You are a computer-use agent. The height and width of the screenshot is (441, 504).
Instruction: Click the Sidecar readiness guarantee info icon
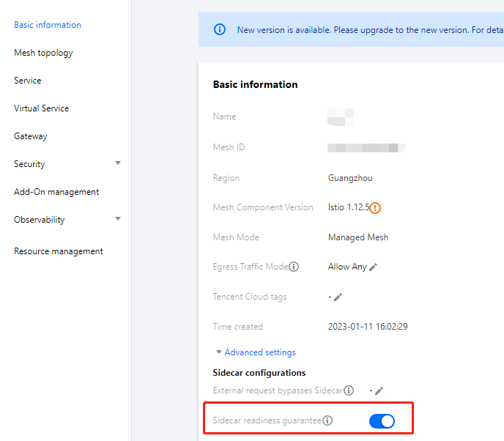click(327, 421)
